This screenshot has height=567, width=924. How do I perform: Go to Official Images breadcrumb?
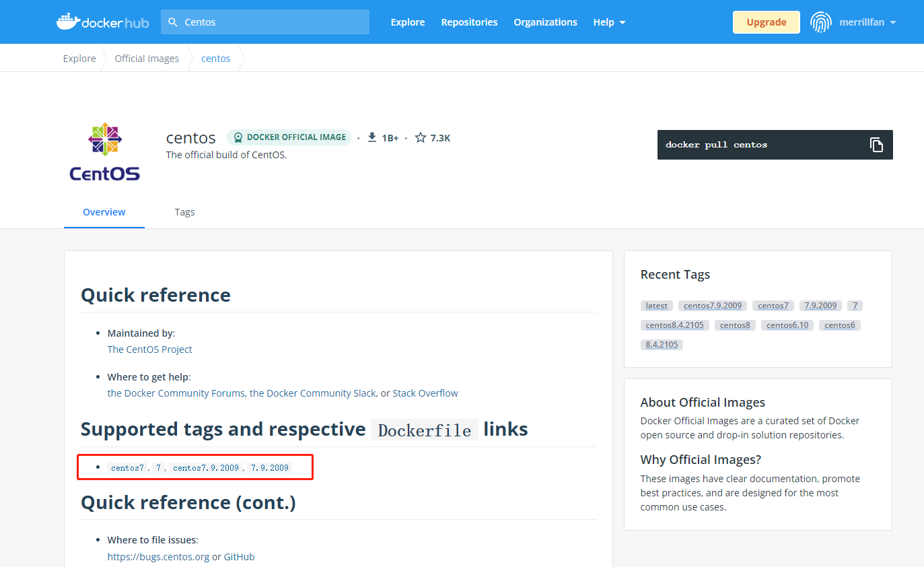(x=147, y=59)
